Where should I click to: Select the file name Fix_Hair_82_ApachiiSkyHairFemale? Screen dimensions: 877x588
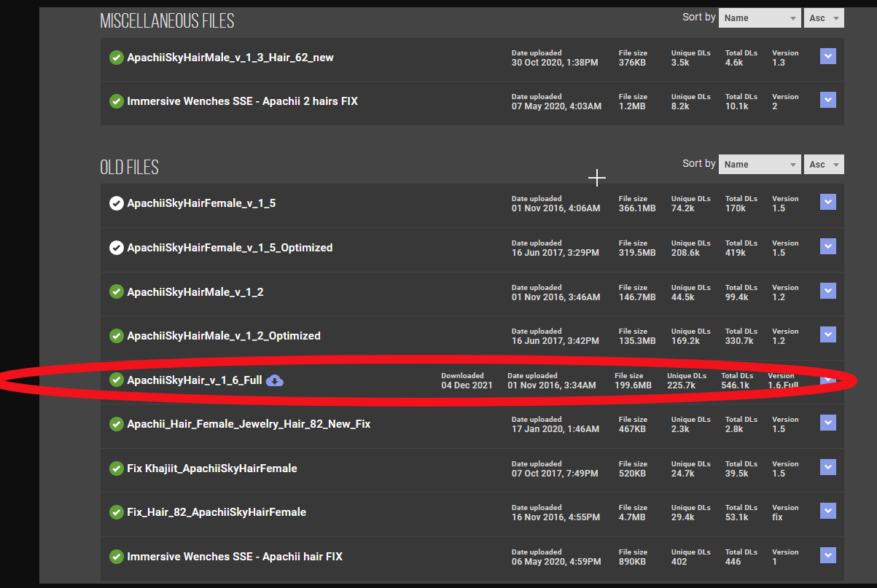coord(217,512)
